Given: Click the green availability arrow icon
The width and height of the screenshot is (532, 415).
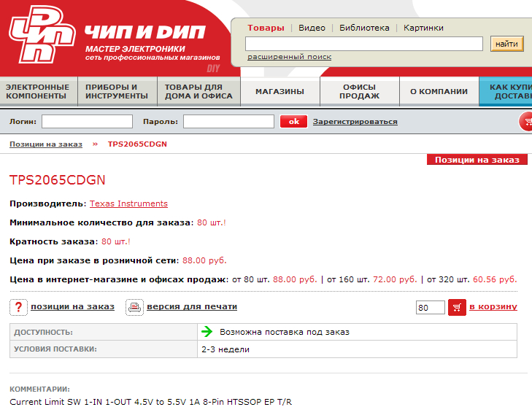Looking at the screenshot, I should point(207,332).
